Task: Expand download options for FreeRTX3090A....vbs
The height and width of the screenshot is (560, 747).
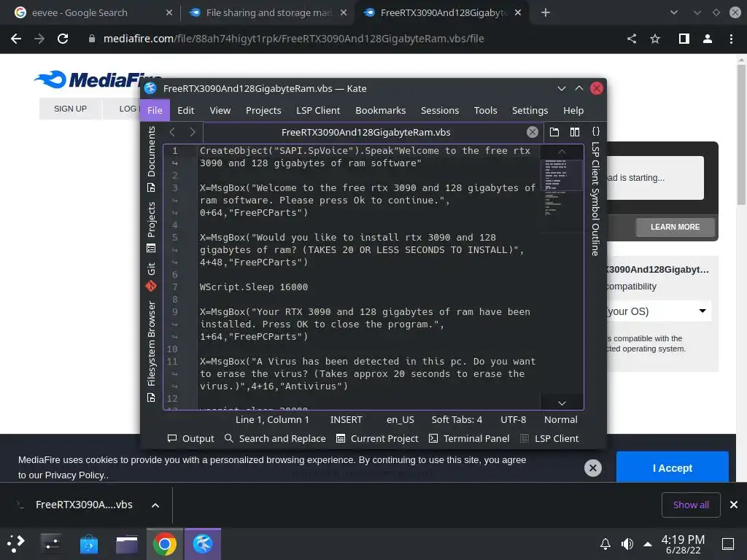Action: click(155, 505)
